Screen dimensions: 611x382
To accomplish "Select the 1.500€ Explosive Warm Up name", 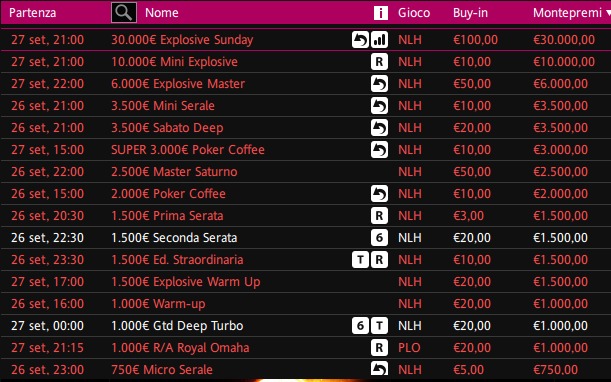I will (185, 282).
